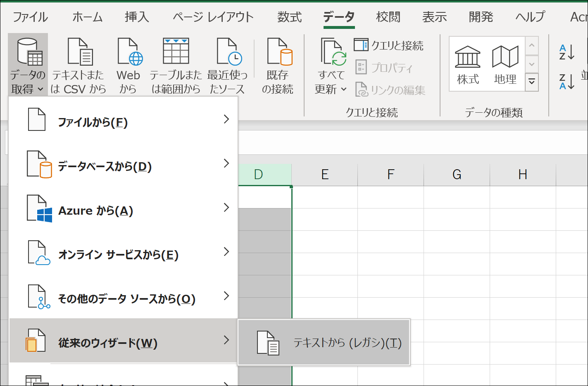Select column E header
This screenshot has height=386, width=588.
click(325, 175)
